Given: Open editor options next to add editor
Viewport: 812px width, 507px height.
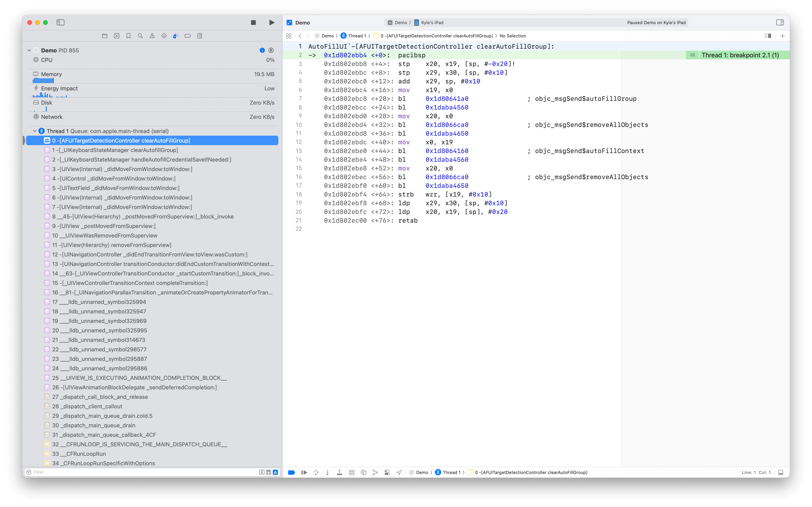Looking at the screenshot, I should pyautogui.click(x=768, y=36).
